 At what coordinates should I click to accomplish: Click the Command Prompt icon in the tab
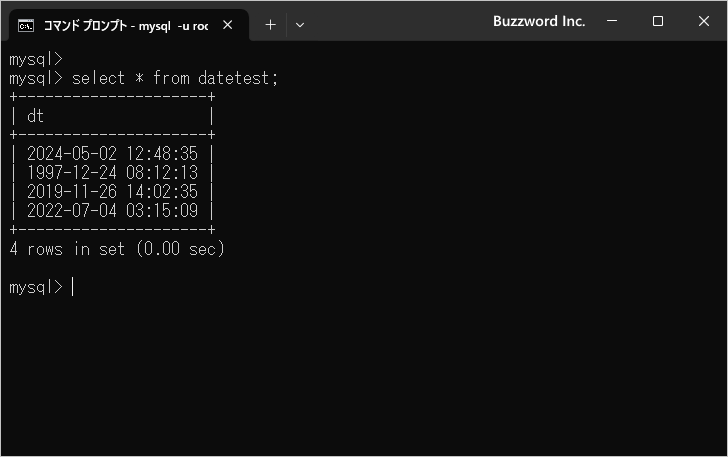[x=26, y=26]
